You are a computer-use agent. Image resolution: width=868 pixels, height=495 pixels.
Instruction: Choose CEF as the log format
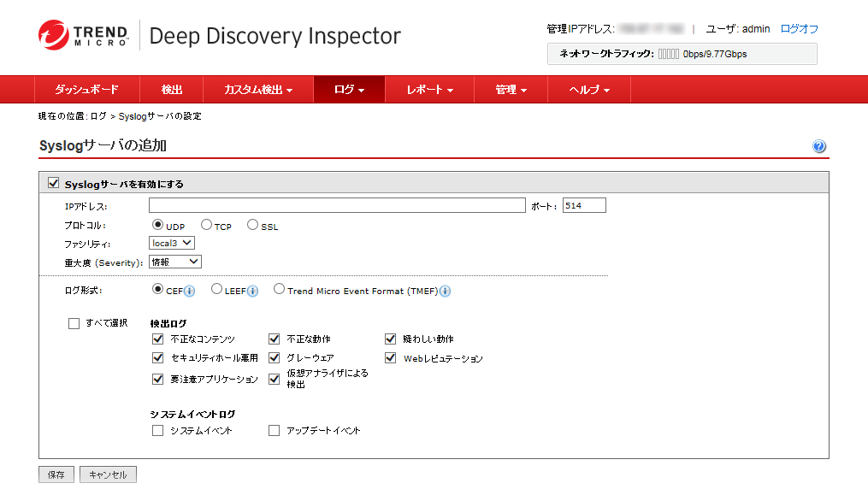point(157,289)
